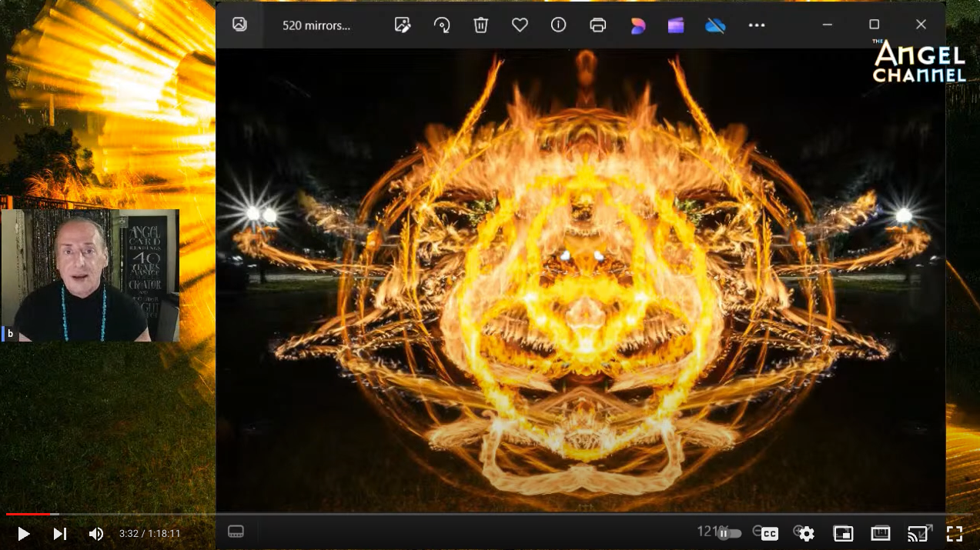Mute the video volume
The height and width of the screenshot is (550, 980).
tap(95, 534)
